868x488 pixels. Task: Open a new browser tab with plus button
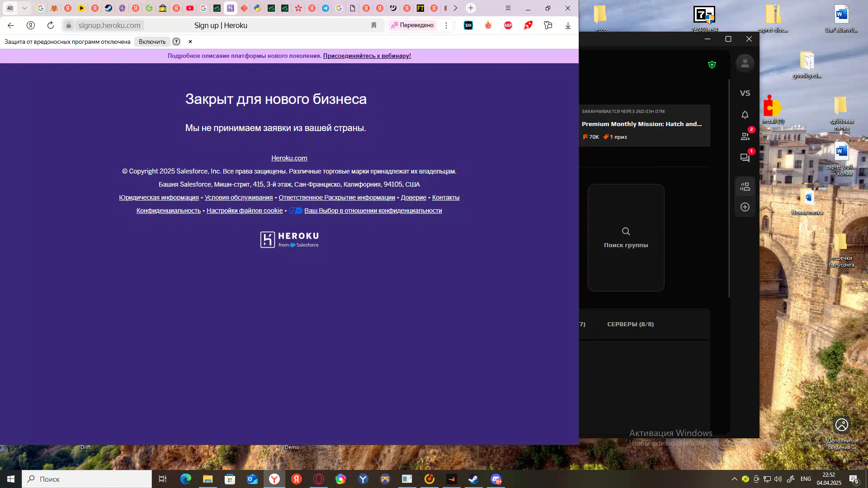pyautogui.click(x=471, y=8)
